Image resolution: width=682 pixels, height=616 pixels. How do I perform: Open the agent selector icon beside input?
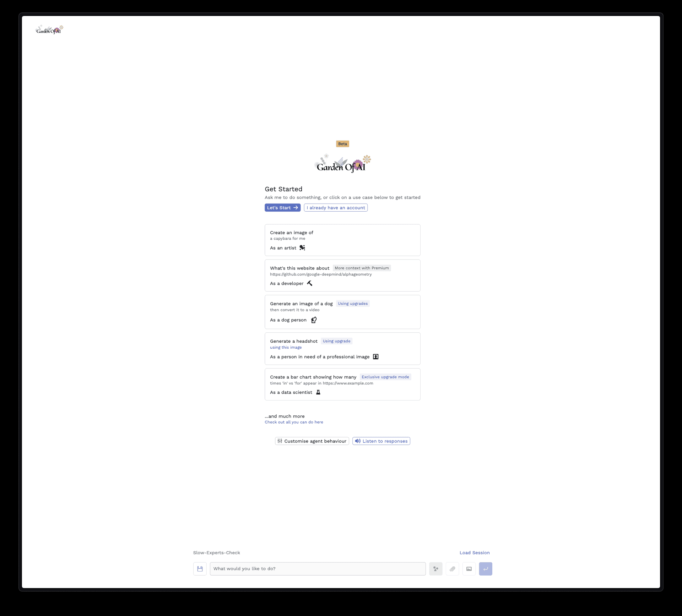pyautogui.click(x=436, y=569)
